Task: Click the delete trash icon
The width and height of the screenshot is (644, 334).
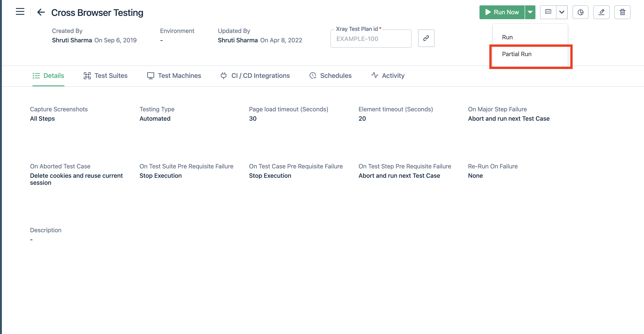Action: pyautogui.click(x=622, y=12)
